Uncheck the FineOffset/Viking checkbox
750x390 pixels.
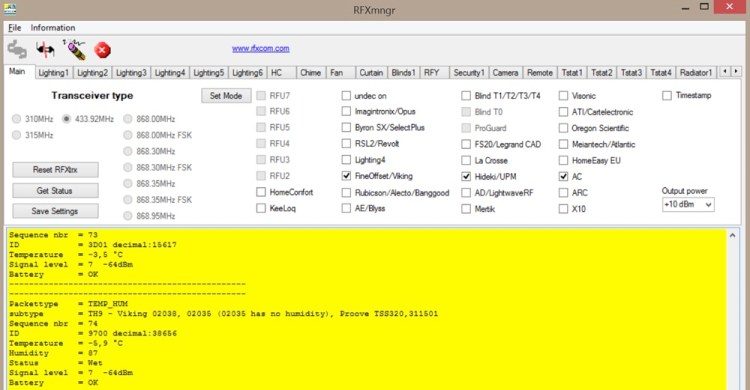pyautogui.click(x=346, y=176)
